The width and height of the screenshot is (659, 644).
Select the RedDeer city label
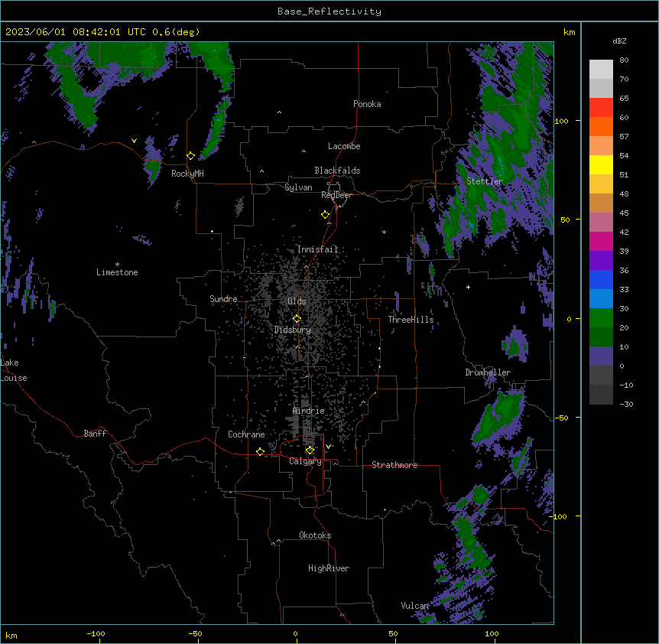pos(336,195)
